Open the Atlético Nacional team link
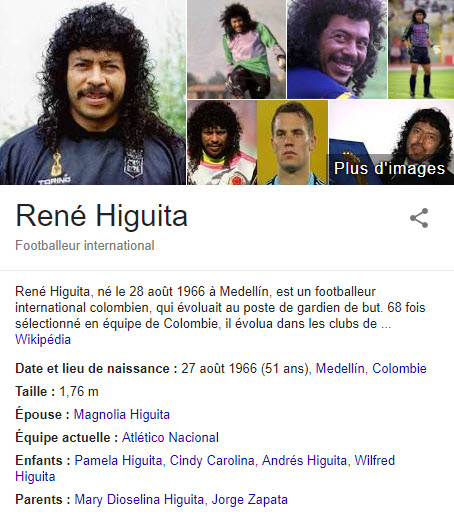The height and width of the screenshot is (521, 454). point(170,437)
